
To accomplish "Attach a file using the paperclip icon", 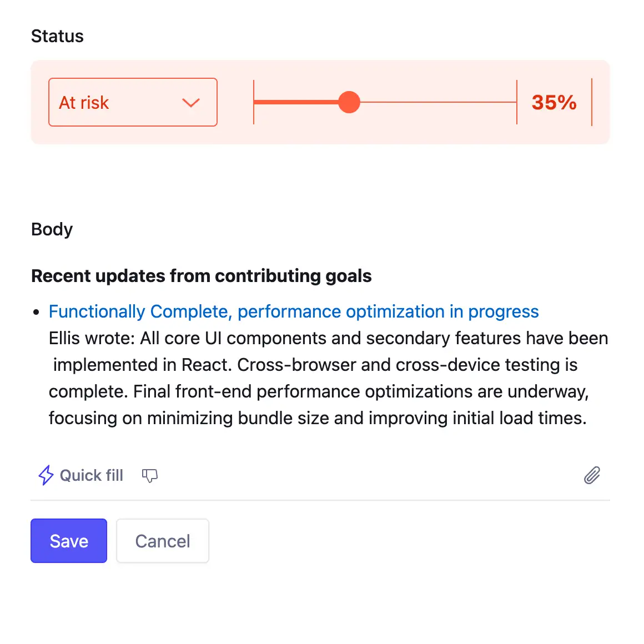I will [x=592, y=475].
